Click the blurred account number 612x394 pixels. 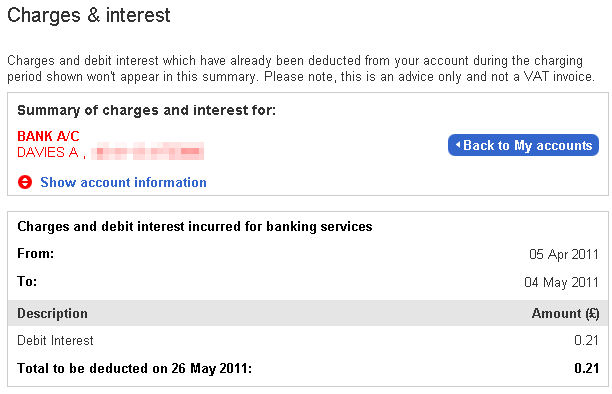pos(148,152)
